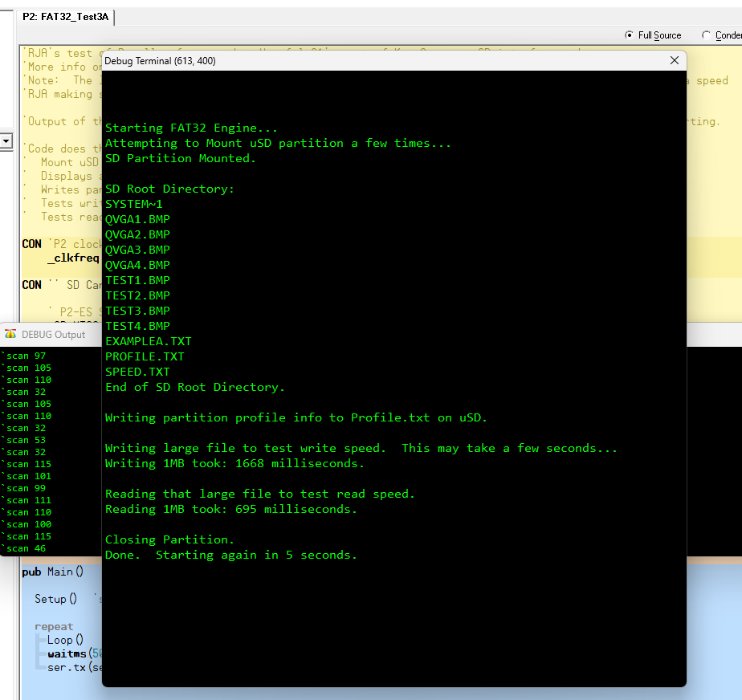Open the dropdown arrow on left panel
The height and width of the screenshot is (700, 742).
click(x=6, y=141)
